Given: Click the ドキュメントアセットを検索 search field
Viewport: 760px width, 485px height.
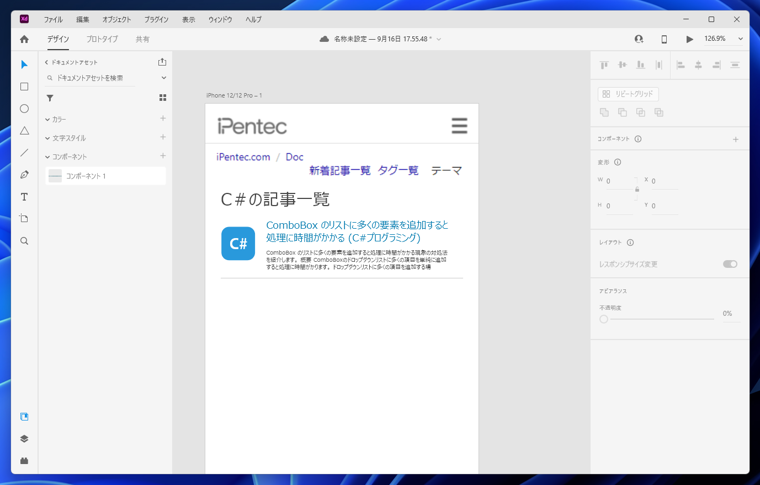Looking at the screenshot, I should tap(90, 78).
